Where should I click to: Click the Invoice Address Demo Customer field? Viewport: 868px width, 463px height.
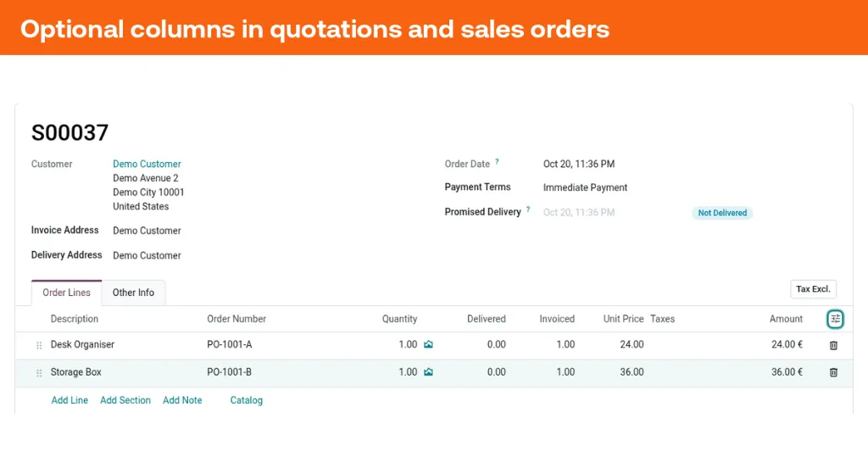pos(147,231)
